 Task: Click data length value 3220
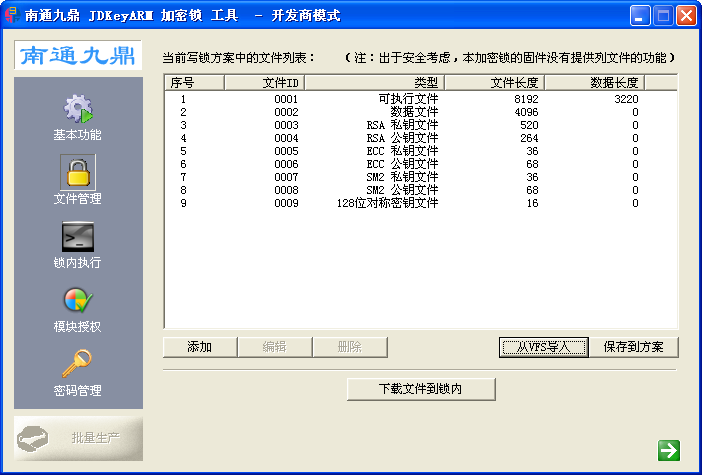pos(626,99)
